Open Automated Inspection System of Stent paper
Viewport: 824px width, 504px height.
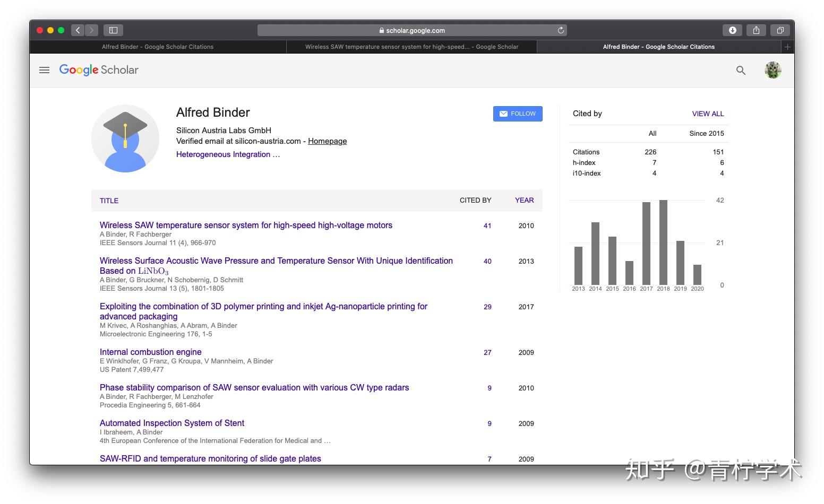click(x=172, y=423)
